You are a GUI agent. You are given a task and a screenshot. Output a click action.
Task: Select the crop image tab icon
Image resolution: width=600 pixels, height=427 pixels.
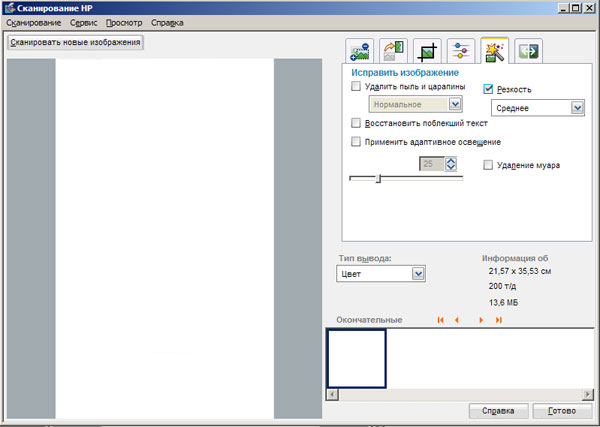[427, 51]
